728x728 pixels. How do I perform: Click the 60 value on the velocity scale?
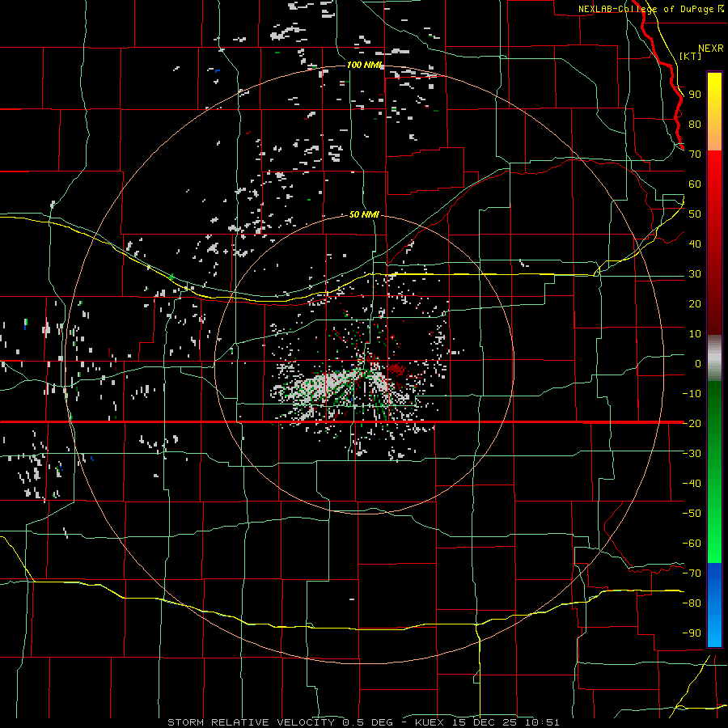tap(695, 184)
